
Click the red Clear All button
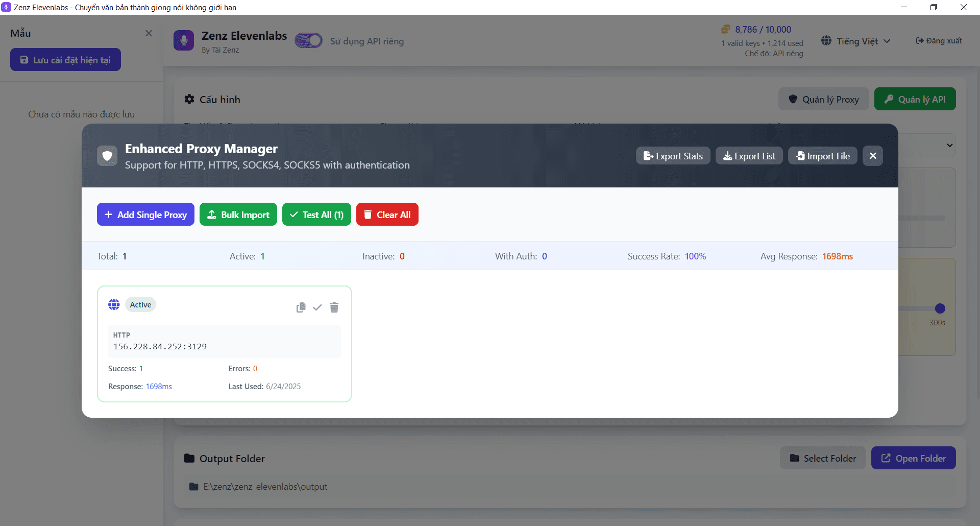tap(387, 214)
